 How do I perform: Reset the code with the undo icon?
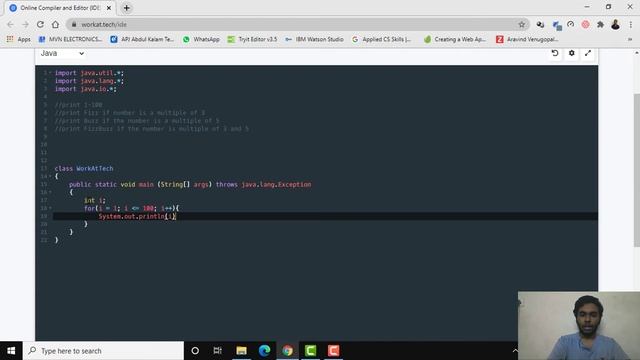click(x=555, y=53)
